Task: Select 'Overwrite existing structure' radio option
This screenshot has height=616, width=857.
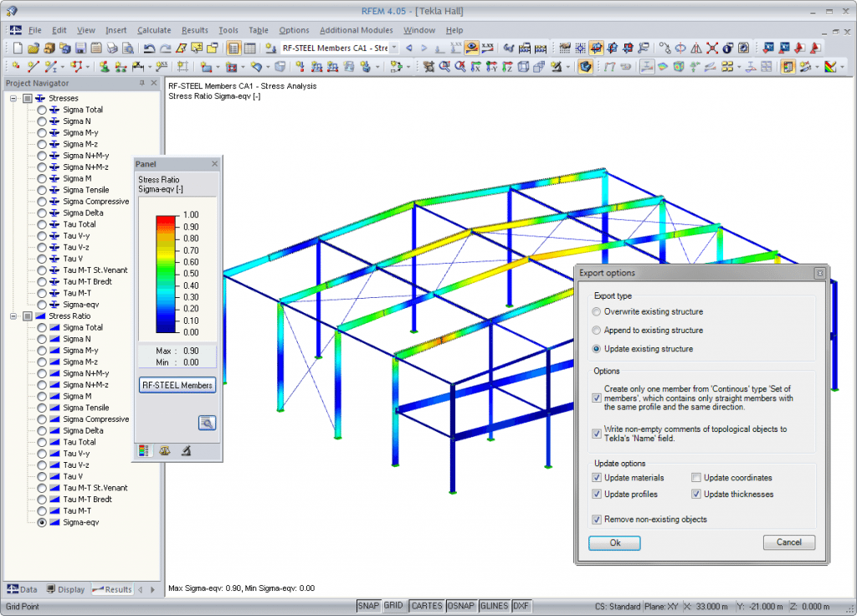Action: click(x=596, y=311)
